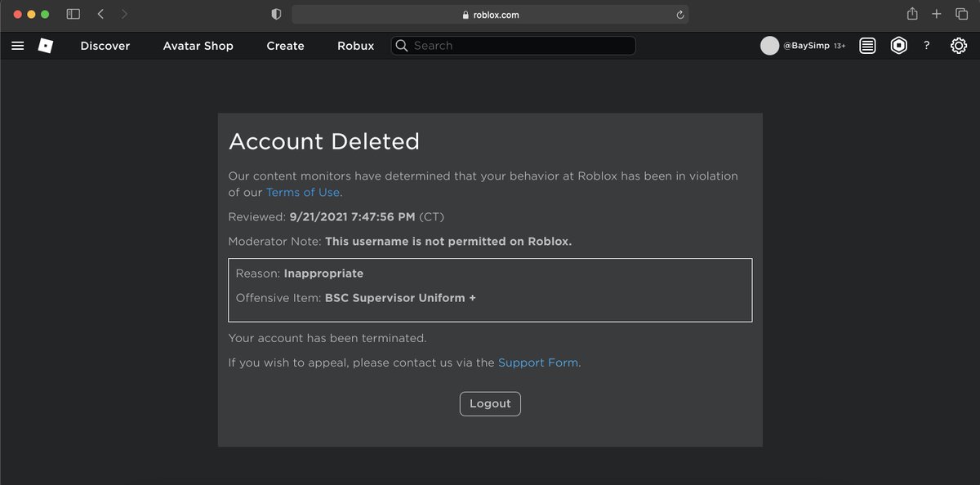Open the hamburger navigation menu
Screen dimensions: 980x485
[x=17, y=46]
